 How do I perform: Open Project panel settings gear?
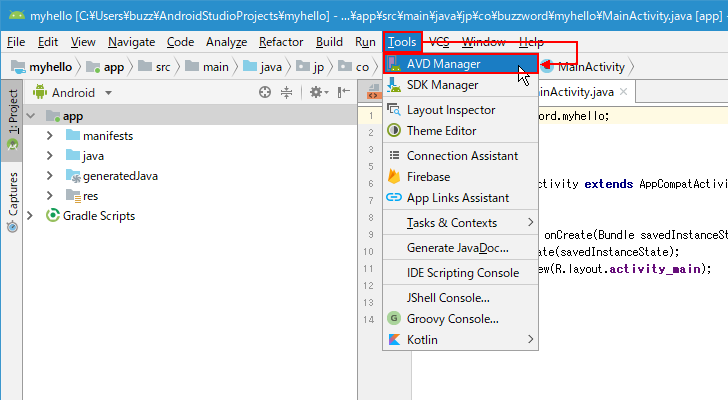tap(318, 92)
